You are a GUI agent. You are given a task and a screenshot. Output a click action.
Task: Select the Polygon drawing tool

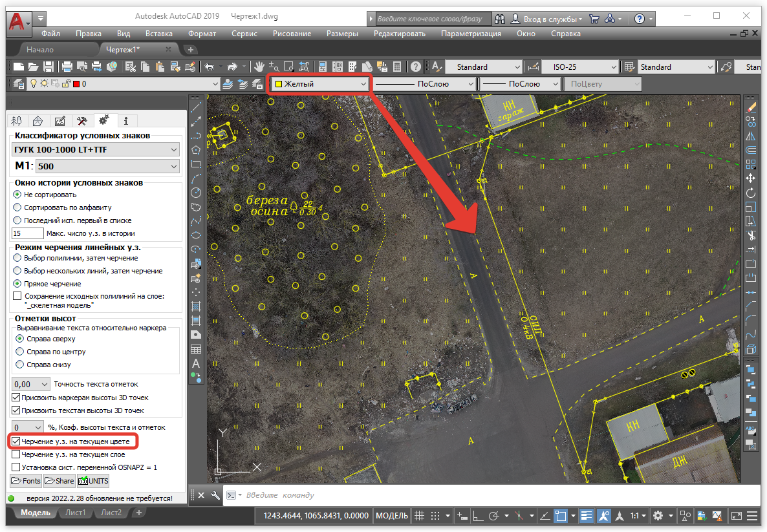(x=196, y=150)
